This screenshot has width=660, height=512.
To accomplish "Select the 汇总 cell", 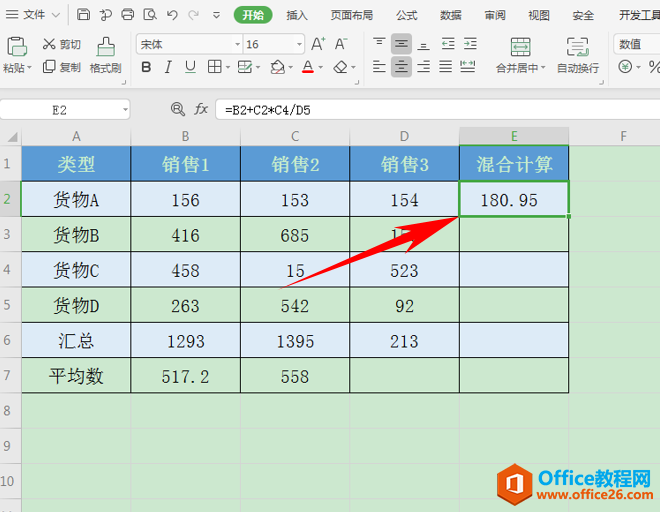I will [x=76, y=340].
